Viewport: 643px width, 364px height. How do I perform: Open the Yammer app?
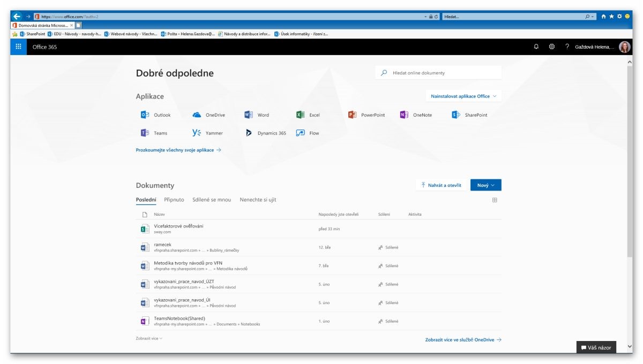[x=207, y=133]
